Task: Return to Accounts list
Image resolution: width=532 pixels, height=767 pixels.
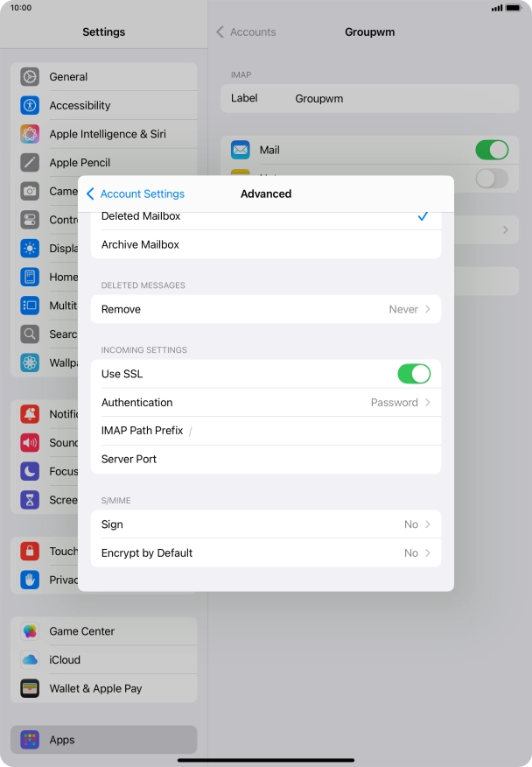Action: 246,32
